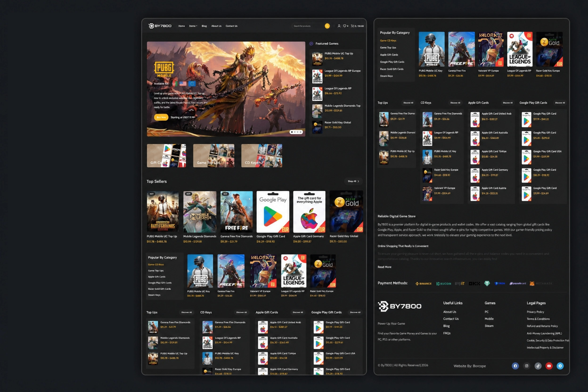Open the Refund and Returns Policy link

(542, 326)
